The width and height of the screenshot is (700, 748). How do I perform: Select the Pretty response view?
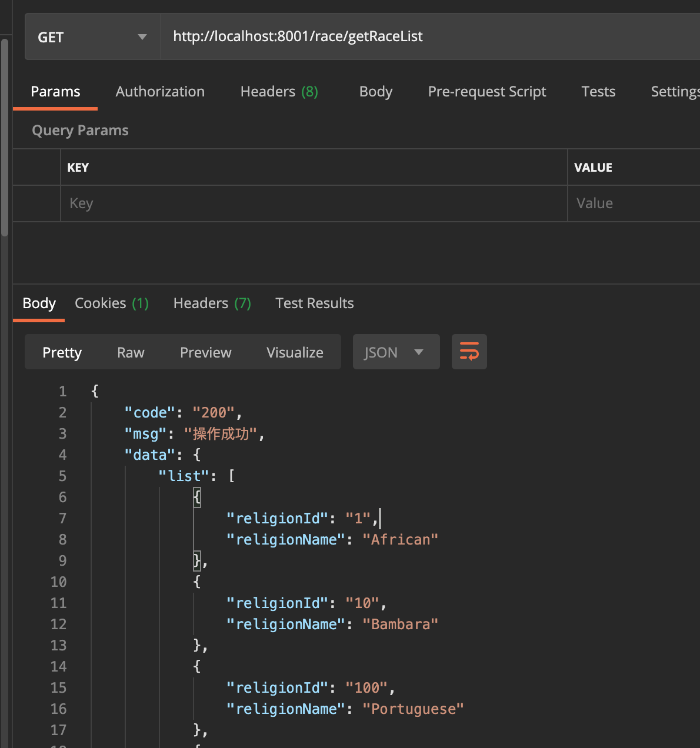pos(62,352)
